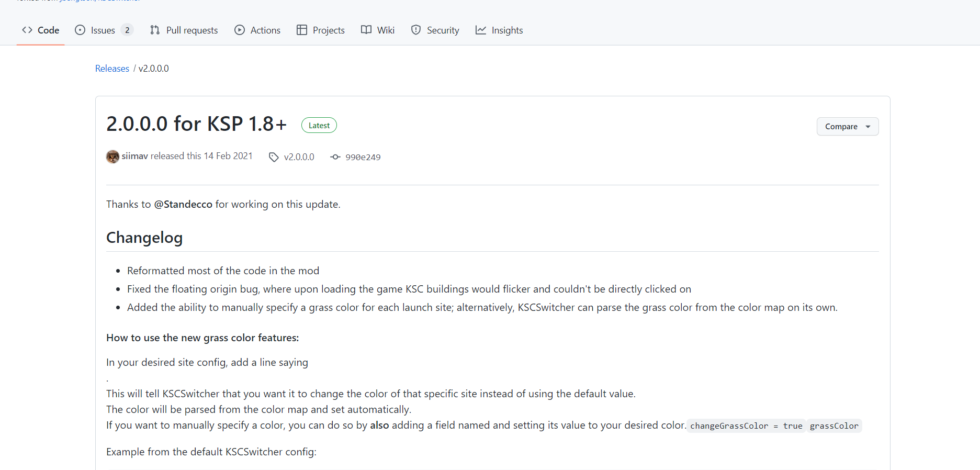
Task: Click the Wiki book icon
Action: 366,30
